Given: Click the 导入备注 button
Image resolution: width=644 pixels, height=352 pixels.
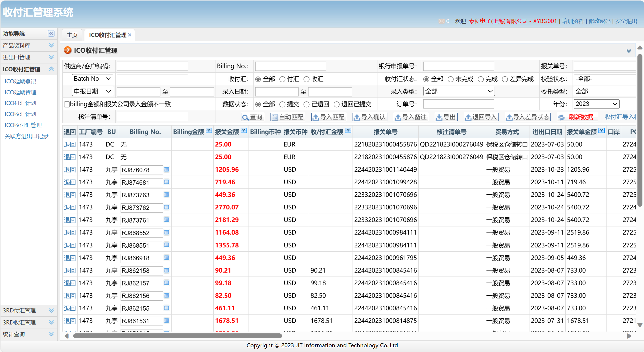Looking at the screenshot, I should 411,117.
